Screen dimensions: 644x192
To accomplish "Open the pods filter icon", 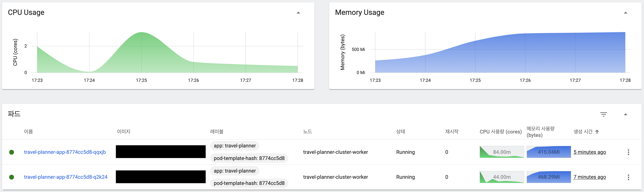I will (603, 115).
